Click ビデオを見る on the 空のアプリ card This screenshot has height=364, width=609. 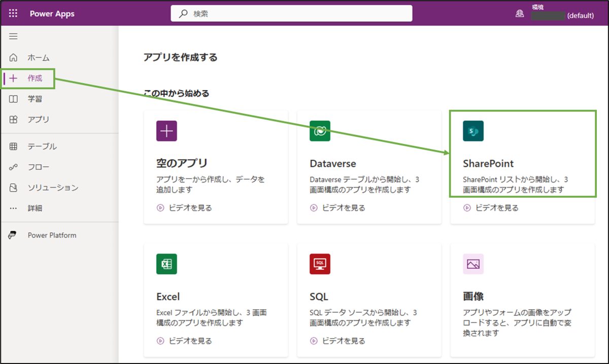pos(190,208)
